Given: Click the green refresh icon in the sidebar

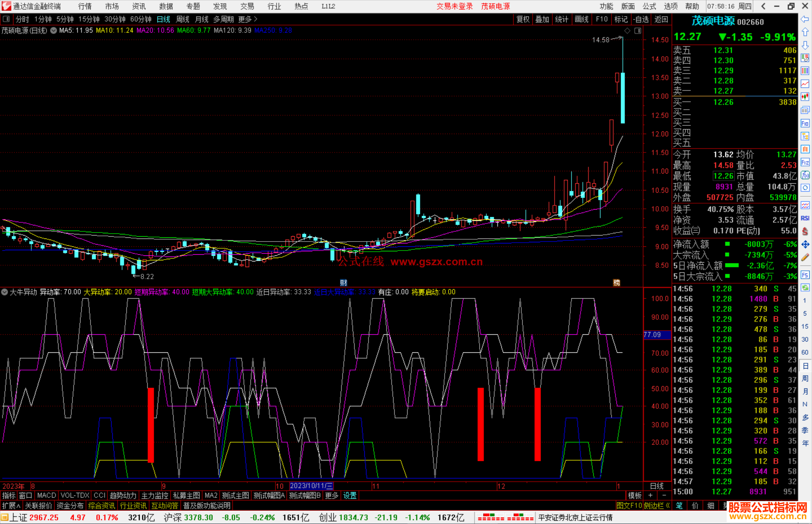Looking at the screenshot, I should click(805, 288).
